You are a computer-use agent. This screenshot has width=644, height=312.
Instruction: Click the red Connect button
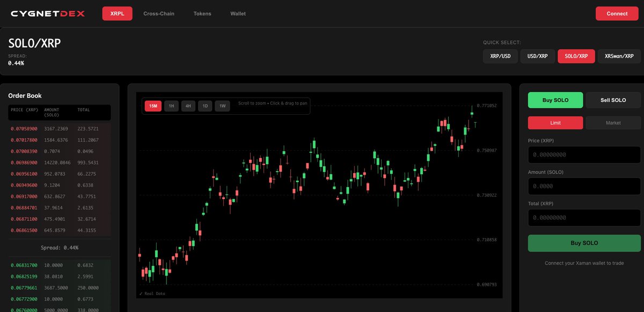[617, 13]
